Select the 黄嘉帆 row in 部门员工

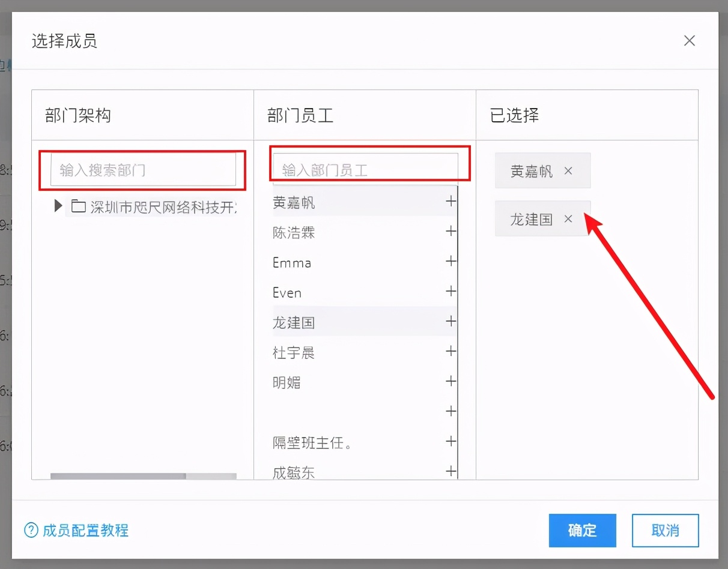click(x=295, y=202)
